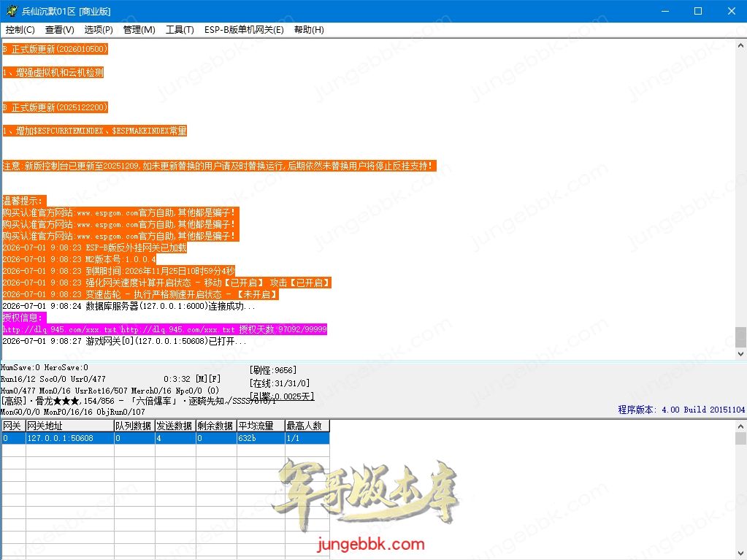
Task: Select the 网关地址 column header
Action: (69, 426)
